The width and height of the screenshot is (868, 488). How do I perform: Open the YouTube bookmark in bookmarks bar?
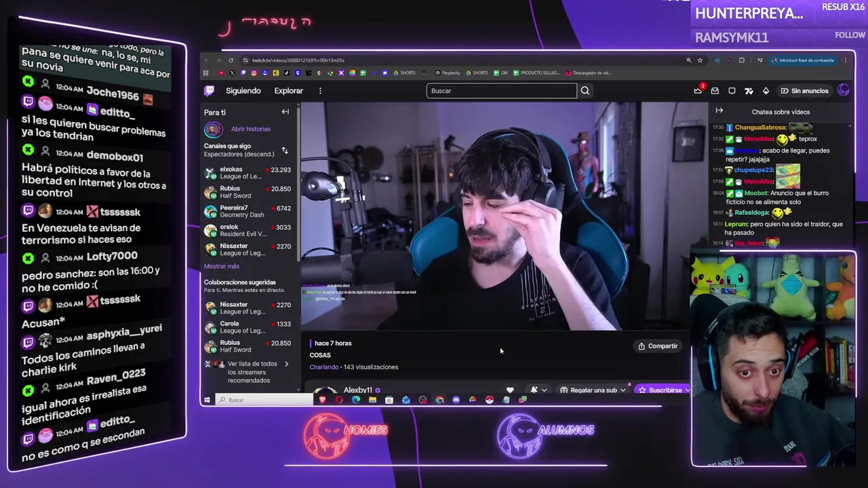(221, 73)
